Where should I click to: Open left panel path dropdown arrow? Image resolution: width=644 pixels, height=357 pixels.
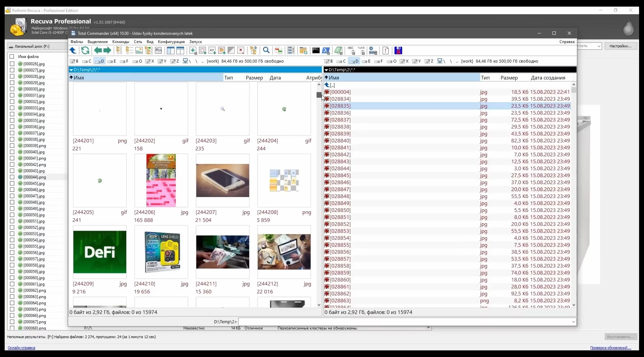point(71,70)
